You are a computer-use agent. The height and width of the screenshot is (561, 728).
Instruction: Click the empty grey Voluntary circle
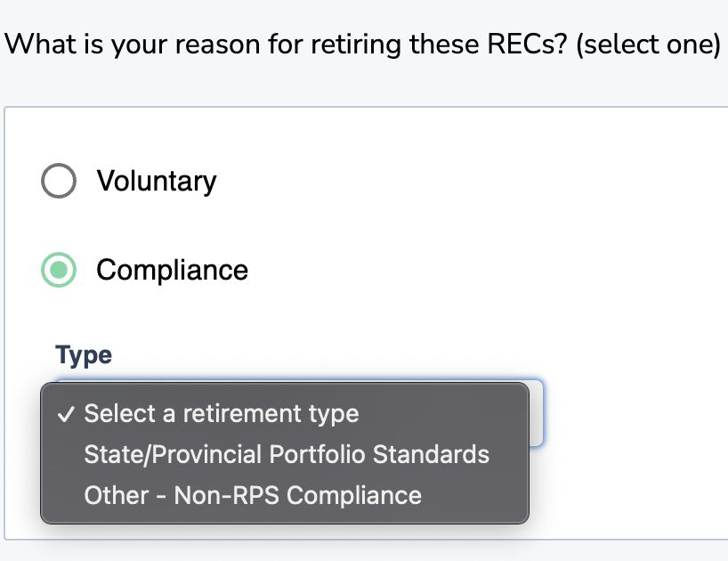pyautogui.click(x=59, y=181)
